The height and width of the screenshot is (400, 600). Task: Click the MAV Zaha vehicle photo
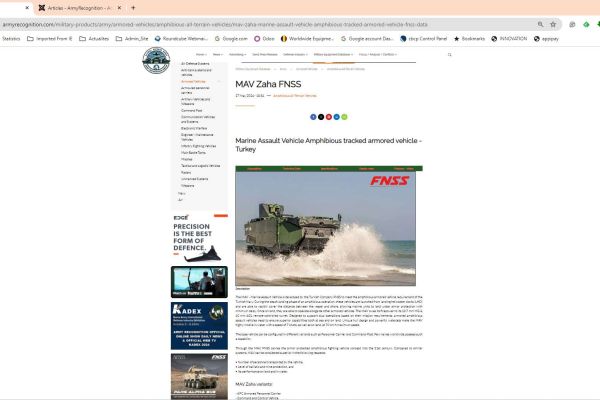point(315,225)
